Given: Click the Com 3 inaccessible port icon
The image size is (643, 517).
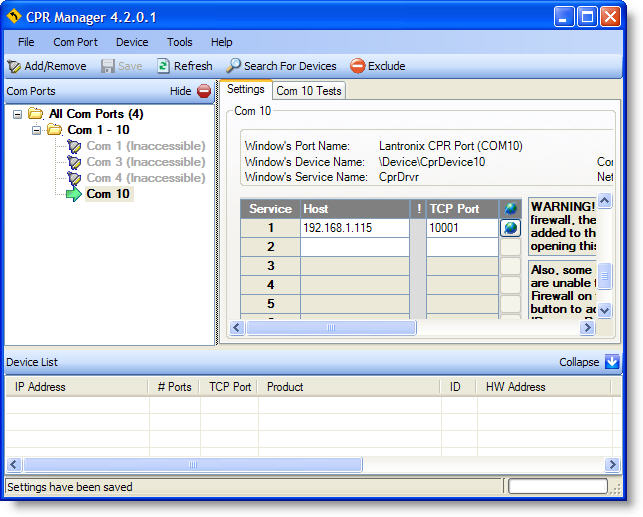Looking at the screenshot, I should 74,162.
